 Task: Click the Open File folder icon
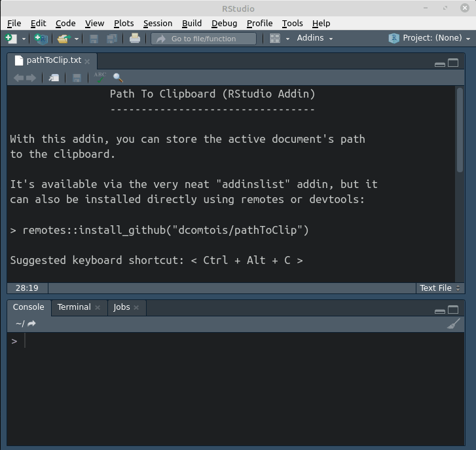tap(64, 39)
